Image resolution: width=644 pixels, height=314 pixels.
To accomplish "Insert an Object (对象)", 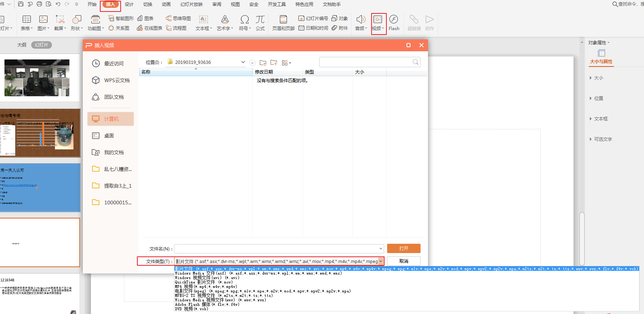I will pos(340,18).
